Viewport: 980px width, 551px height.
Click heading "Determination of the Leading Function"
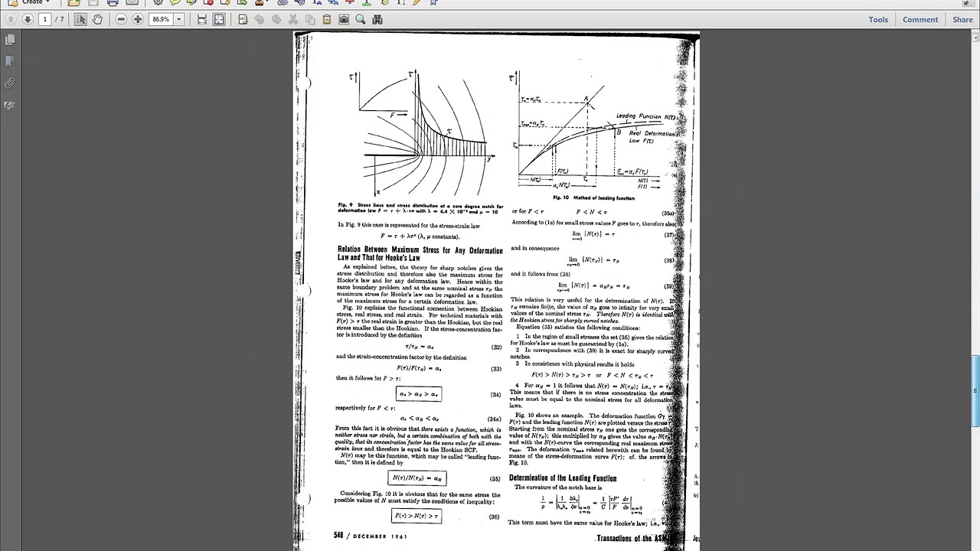pyautogui.click(x=562, y=478)
